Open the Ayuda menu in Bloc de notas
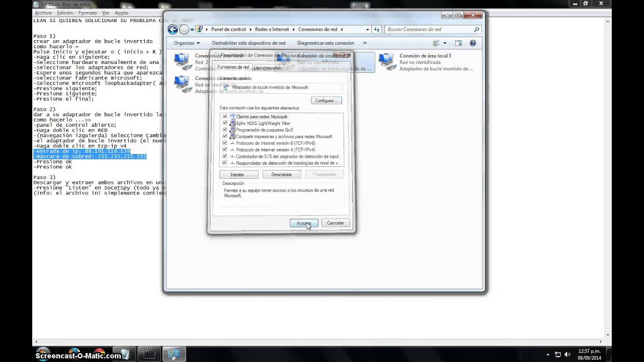The width and height of the screenshot is (644, 362). tap(121, 13)
